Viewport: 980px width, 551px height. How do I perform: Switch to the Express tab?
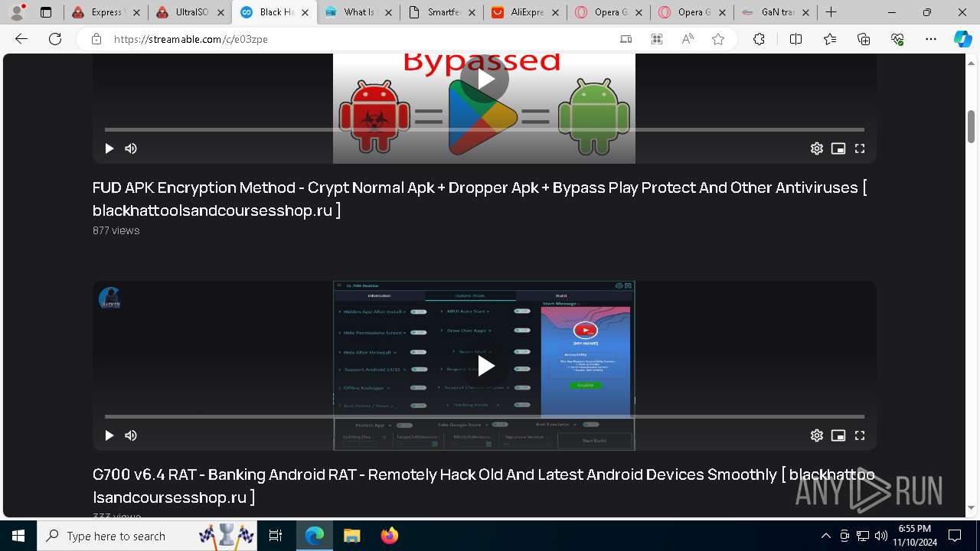coord(106,12)
